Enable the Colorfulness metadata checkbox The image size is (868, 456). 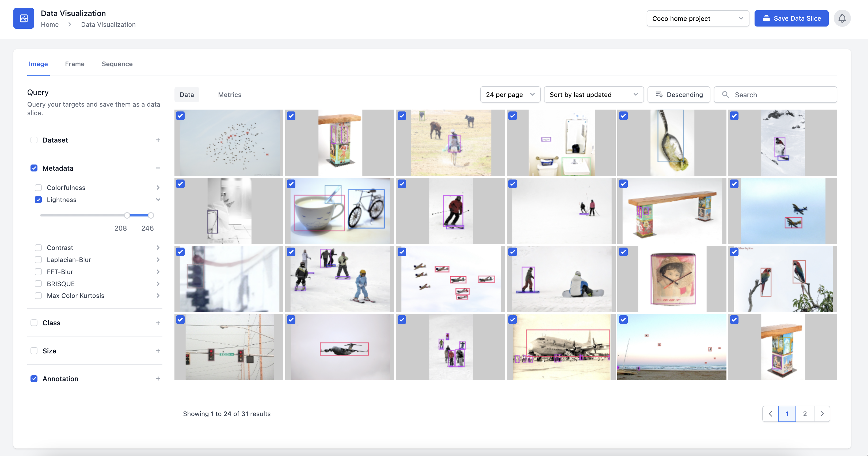click(x=39, y=188)
